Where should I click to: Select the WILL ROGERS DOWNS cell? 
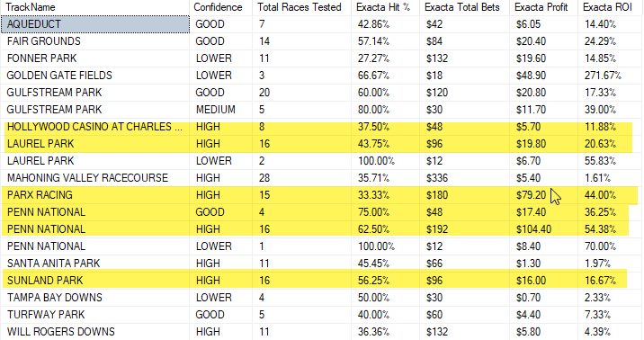pos(94,332)
